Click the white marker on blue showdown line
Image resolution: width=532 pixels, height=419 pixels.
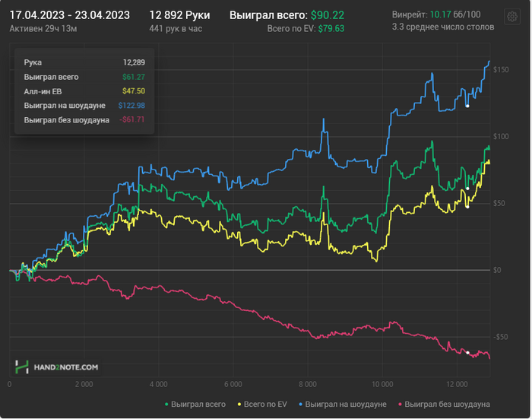pos(467,106)
